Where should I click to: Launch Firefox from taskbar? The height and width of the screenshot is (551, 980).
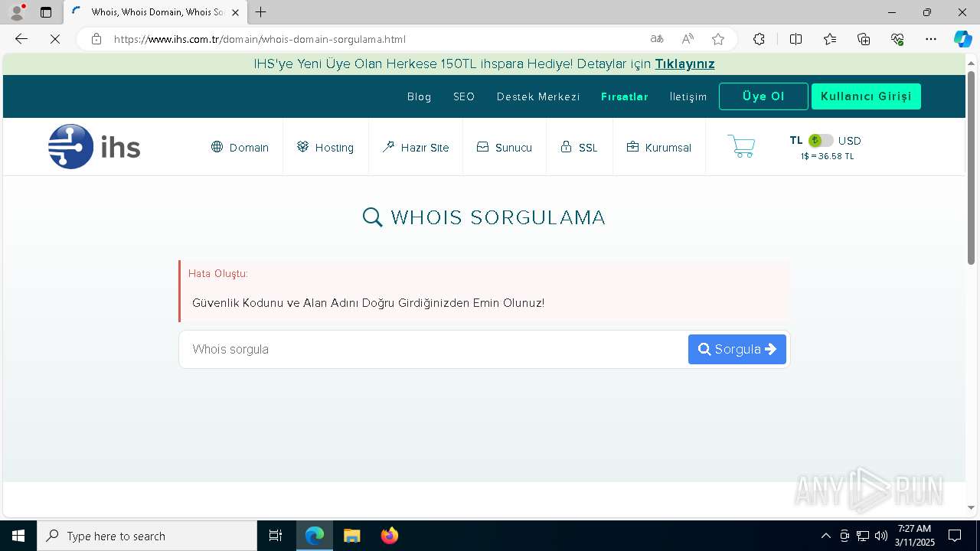(389, 536)
